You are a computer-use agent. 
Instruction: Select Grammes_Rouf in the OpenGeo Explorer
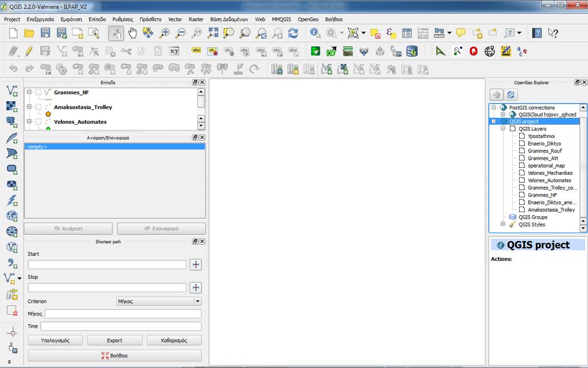(x=544, y=151)
